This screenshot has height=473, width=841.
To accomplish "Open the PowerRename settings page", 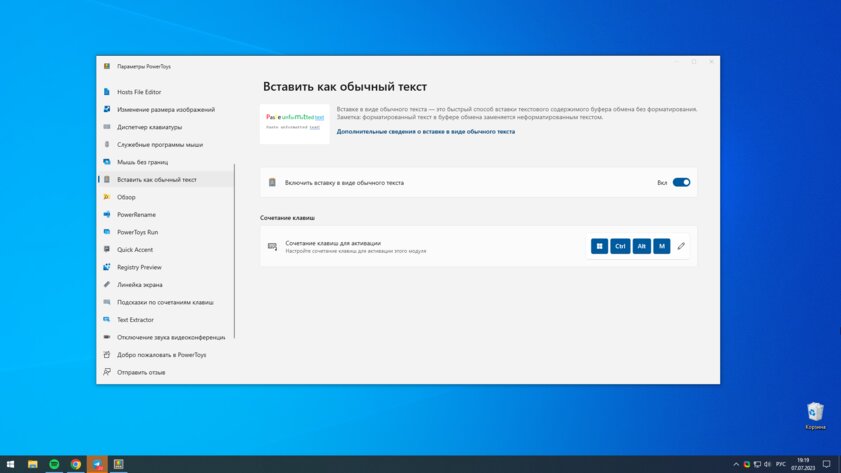I will pos(166,215).
